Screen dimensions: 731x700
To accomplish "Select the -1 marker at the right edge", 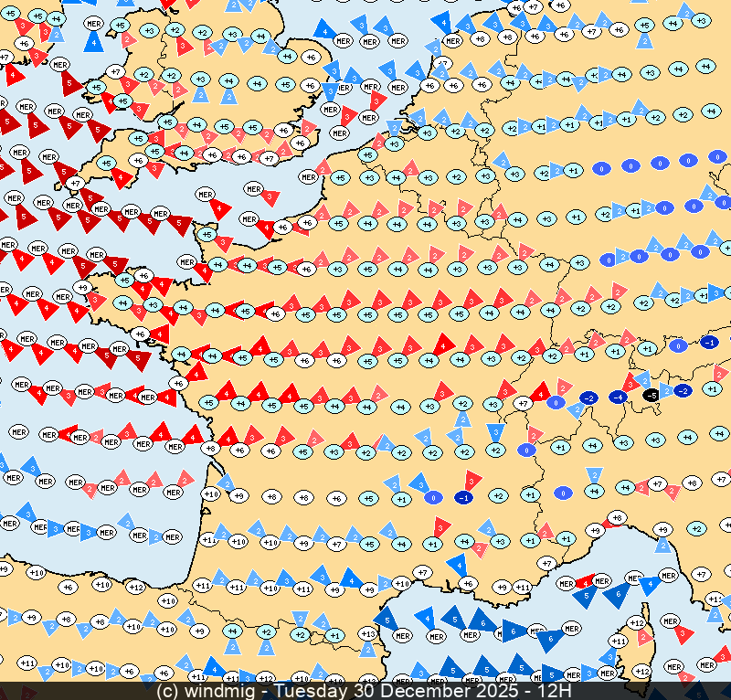I will [x=708, y=342].
